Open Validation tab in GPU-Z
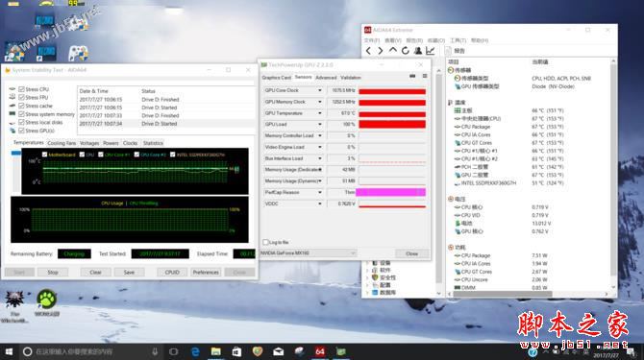 tap(351, 78)
